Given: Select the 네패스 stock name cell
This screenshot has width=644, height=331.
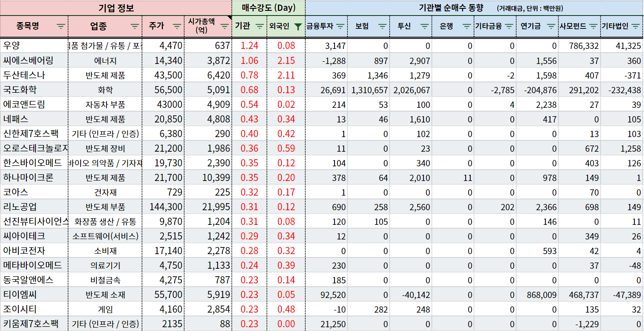Looking at the screenshot, I should (x=34, y=119).
